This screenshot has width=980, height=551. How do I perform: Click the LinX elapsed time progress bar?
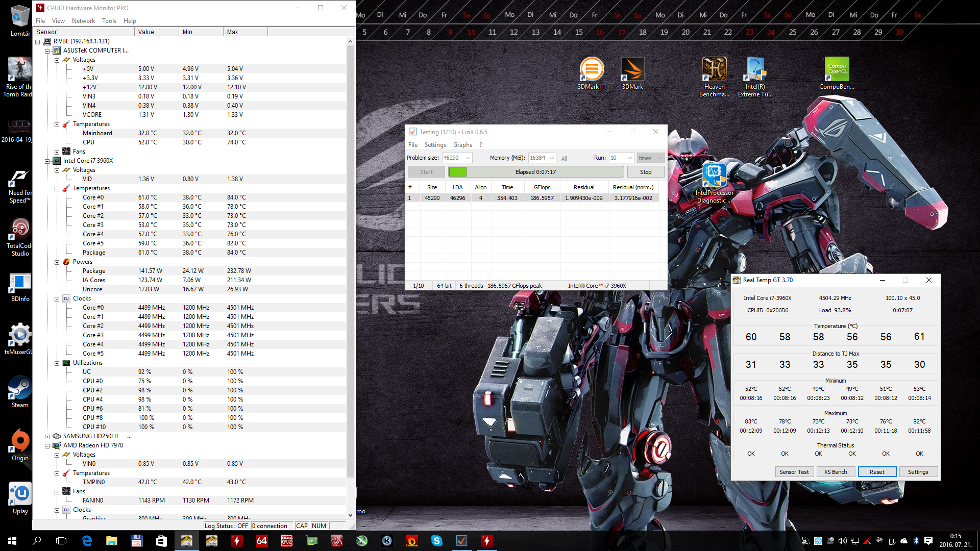pyautogui.click(x=535, y=172)
